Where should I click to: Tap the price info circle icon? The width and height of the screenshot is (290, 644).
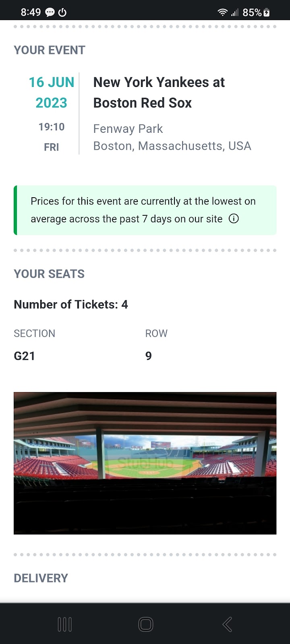[234, 219]
